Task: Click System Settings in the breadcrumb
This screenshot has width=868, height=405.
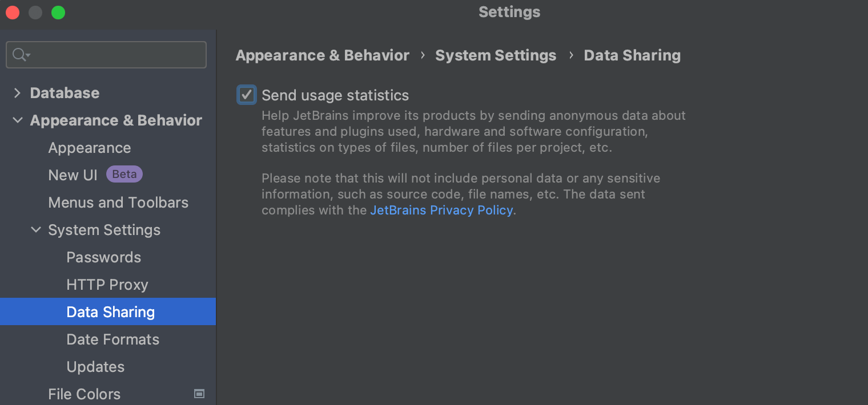Action: [496, 55]
